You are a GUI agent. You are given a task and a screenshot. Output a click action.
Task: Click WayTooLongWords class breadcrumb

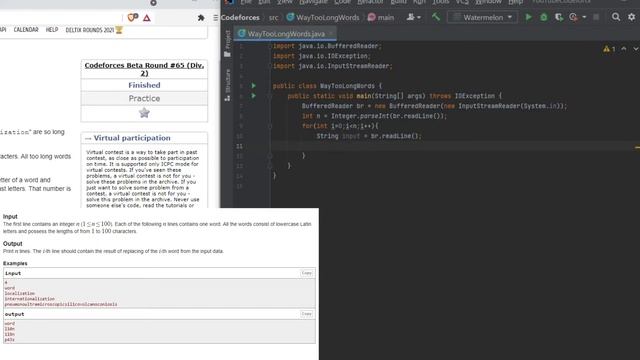tap(323, 18)
